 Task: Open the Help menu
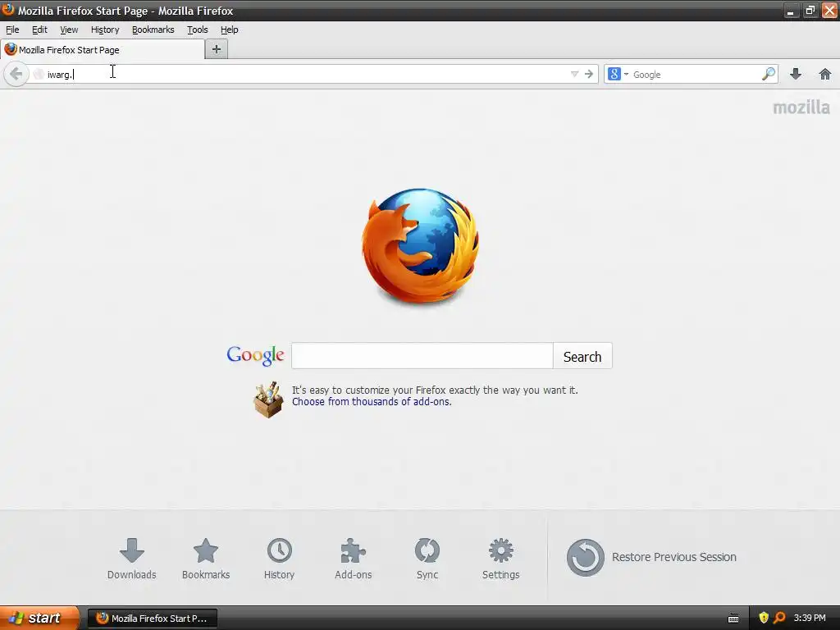coord(230,30)
